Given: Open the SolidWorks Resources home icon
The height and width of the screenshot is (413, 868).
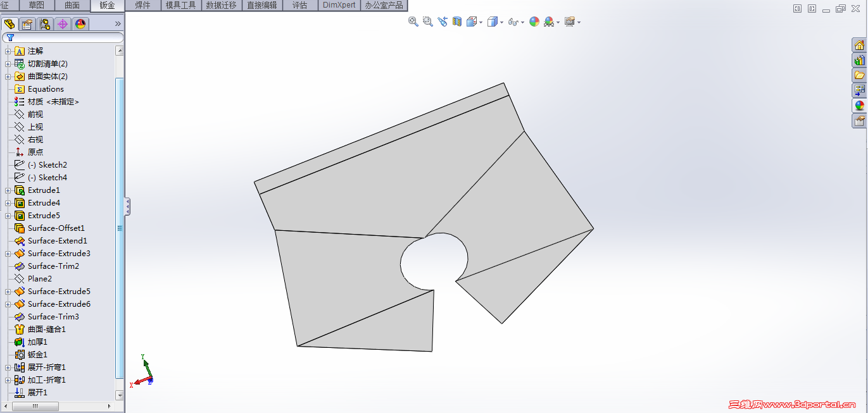Looking at the screenshot, I should 859,45.
